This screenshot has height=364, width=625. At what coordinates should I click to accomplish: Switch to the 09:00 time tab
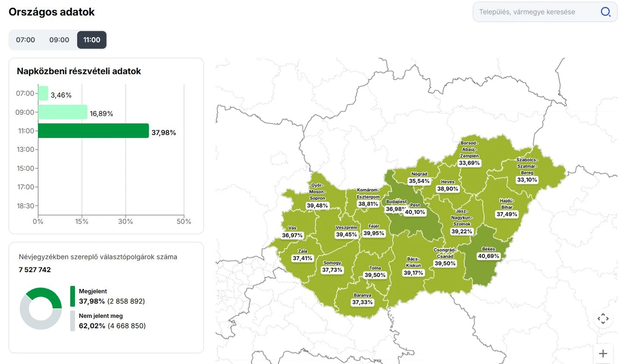59,40
